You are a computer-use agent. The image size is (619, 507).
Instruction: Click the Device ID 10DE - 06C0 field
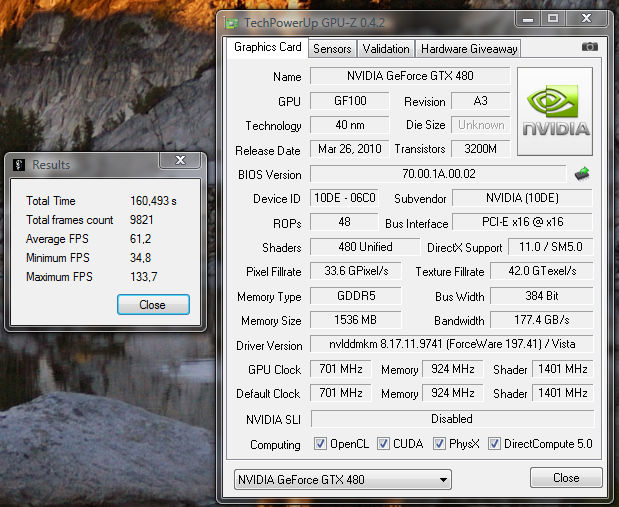[344, 198]
